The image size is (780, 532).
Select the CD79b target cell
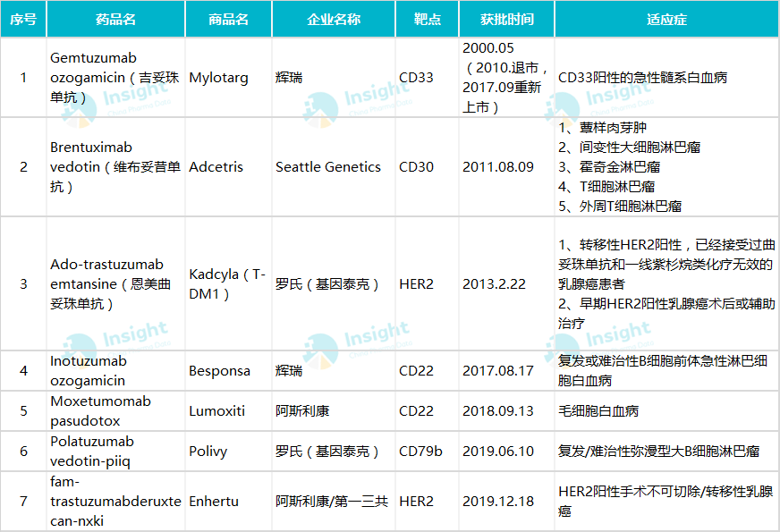click(x=428, y=452)
